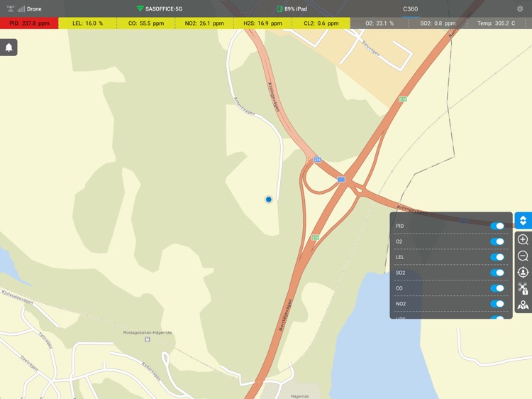Open the map type selector icon
532x399 pixels.
click(523, 305)
